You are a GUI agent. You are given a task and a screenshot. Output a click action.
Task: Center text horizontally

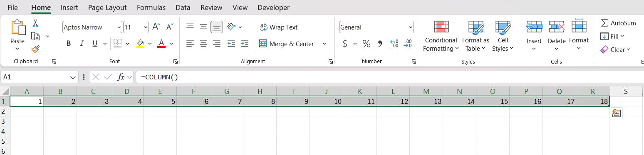203,43
